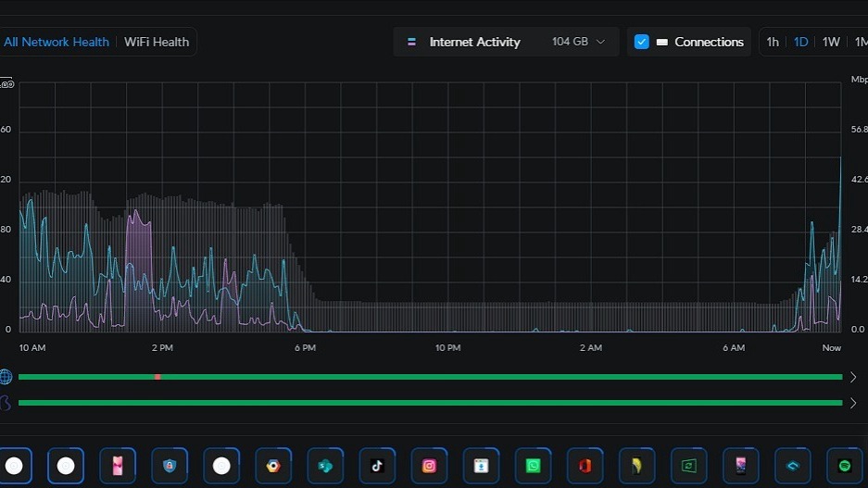Click the Connections label
The height and width of the screenshot is (488, 868).
[709, 42]
